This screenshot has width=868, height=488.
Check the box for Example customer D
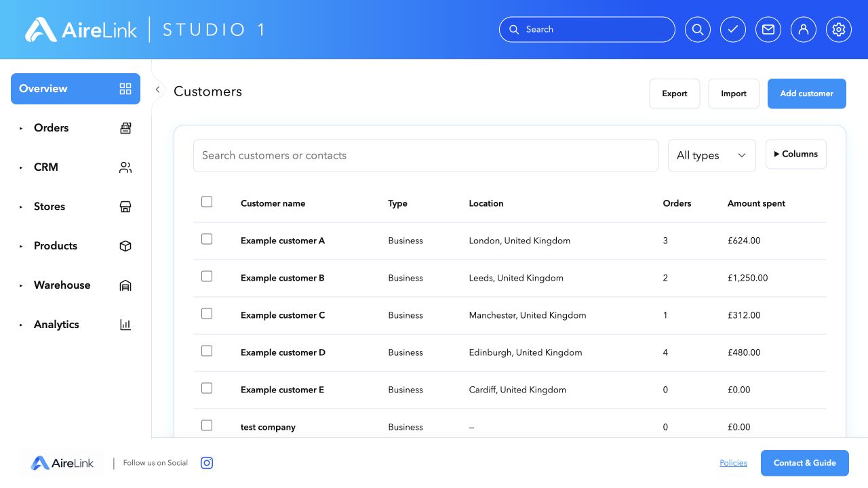tap(207, 351)
